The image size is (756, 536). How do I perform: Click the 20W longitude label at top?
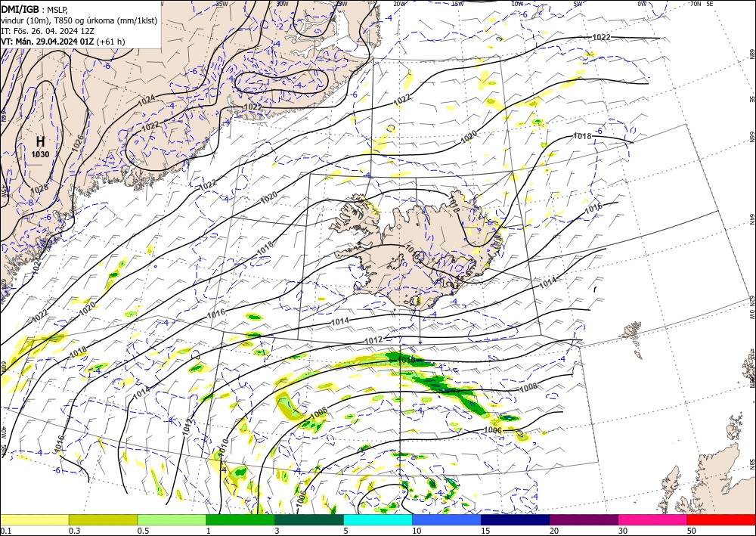(x=398, y=4)
